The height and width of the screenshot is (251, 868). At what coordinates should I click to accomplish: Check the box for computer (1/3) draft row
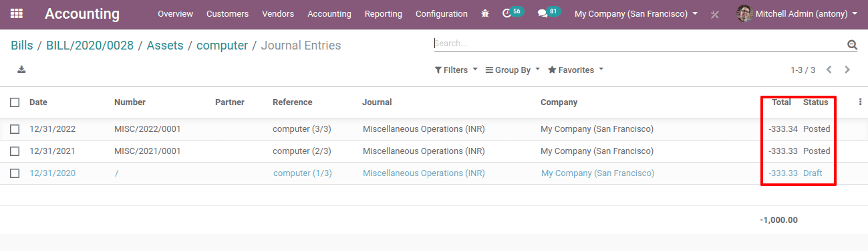coord(15,173)
